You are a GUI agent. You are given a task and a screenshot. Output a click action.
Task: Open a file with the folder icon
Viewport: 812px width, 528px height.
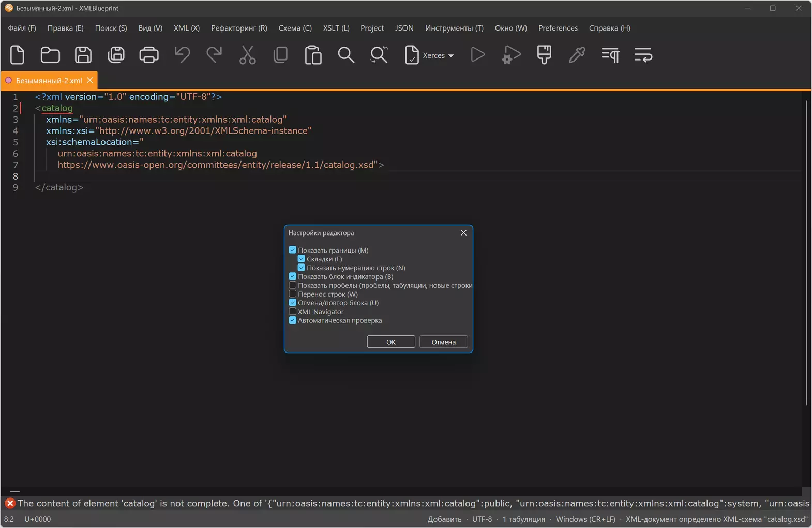tap(50, 55)
